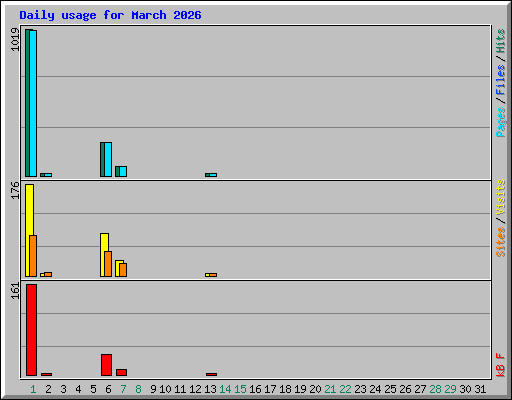Click day label 28 on the x-axis
The image size is (512, 400).
pos(435,389)
